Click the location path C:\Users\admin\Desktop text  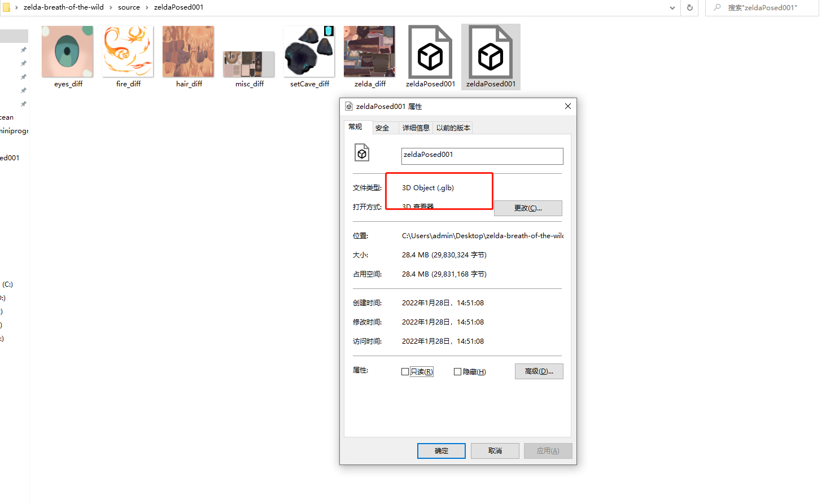[482, 236]
